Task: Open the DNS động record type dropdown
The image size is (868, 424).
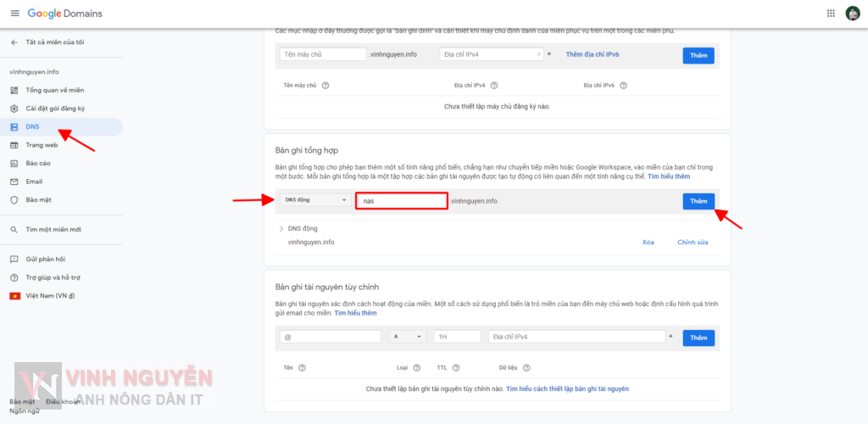Action: (x=314, y=200)
